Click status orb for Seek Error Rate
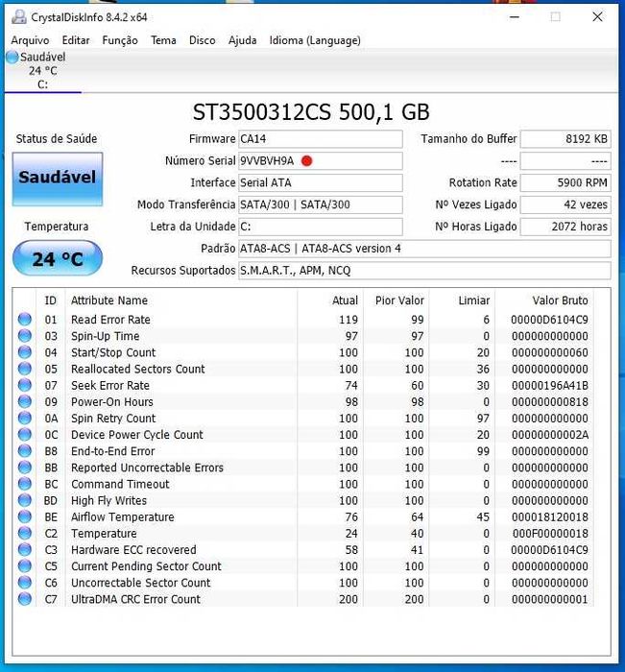Screen dimensions: 625x672 coord(25,385)
